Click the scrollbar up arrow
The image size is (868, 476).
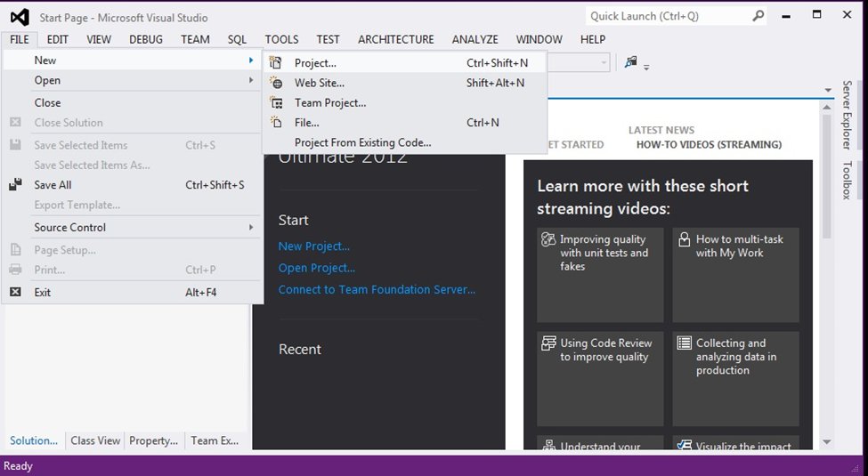point(827,107)
